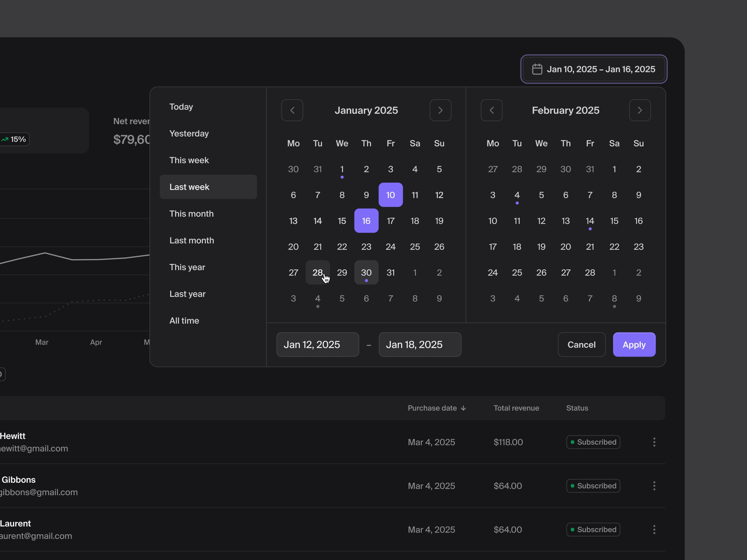Select February 14 on the calendar
The height and width of the screenshot is (560, 747).
590,221
